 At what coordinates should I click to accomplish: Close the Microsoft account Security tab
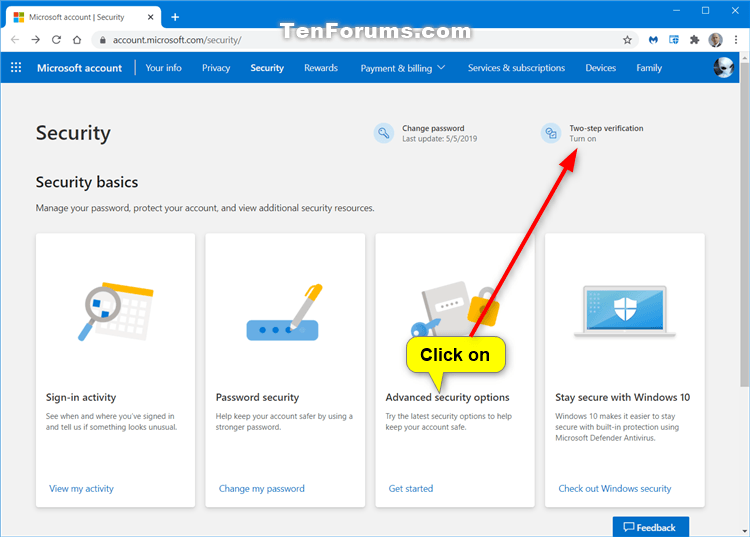click(150, 17)
